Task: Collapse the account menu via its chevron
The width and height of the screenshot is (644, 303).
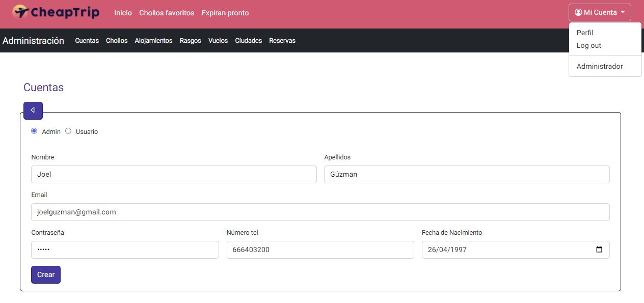Action: pos(625,12)
